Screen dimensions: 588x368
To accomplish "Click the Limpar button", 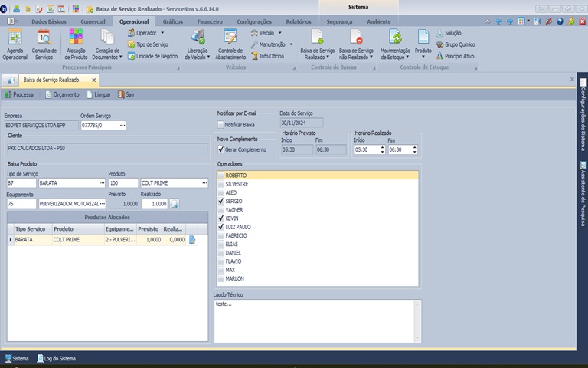I will pyautogui.click(x=99, y=94).
